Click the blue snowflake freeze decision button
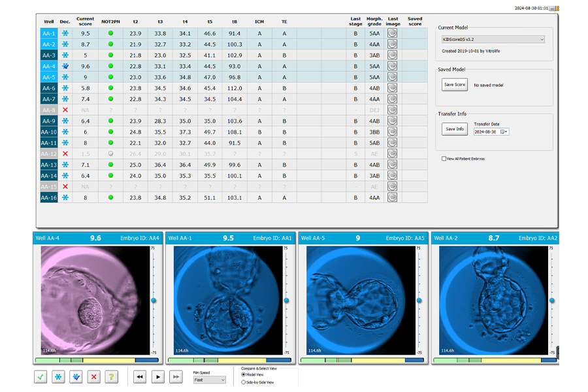 click(x=59, y=377)
